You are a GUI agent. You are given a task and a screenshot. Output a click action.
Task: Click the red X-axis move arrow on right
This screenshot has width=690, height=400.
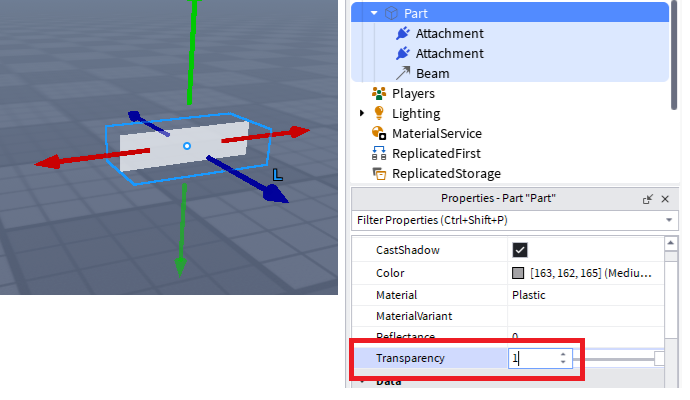click(x=297, y=132)
